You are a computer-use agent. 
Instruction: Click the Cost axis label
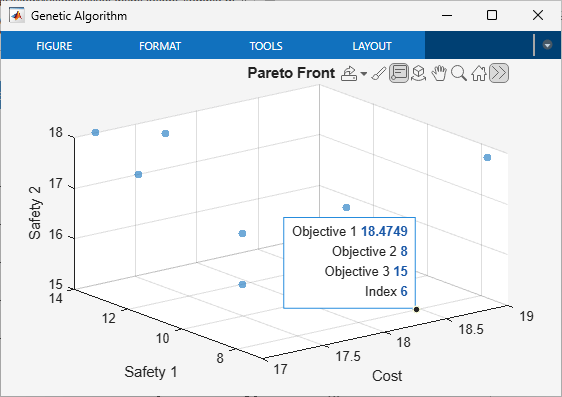(387, 376)
